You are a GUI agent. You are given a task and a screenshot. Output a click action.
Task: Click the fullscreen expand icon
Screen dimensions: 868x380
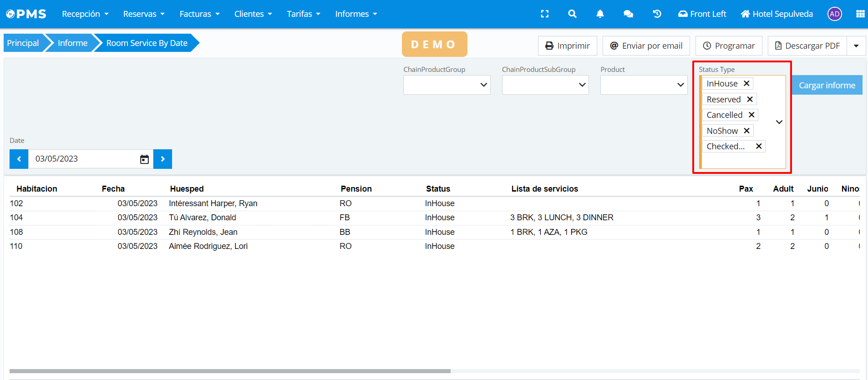pyautogui.click(x=544, y=14)
